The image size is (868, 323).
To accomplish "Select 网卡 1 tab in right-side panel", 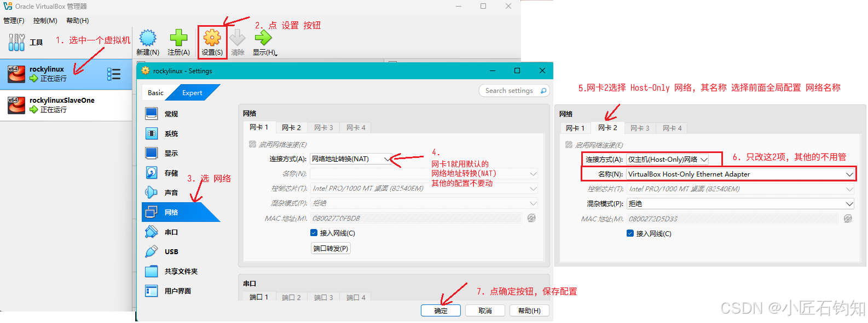I will click(x=575, y=128).
